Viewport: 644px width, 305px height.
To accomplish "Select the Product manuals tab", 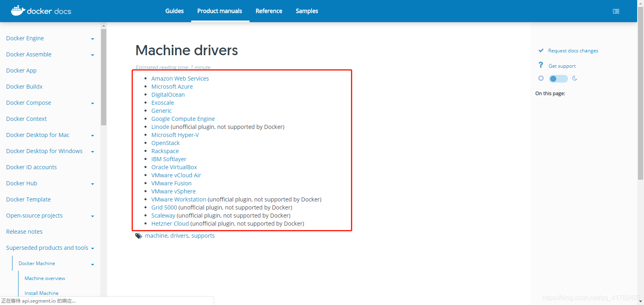I will (x=220, y=11).
